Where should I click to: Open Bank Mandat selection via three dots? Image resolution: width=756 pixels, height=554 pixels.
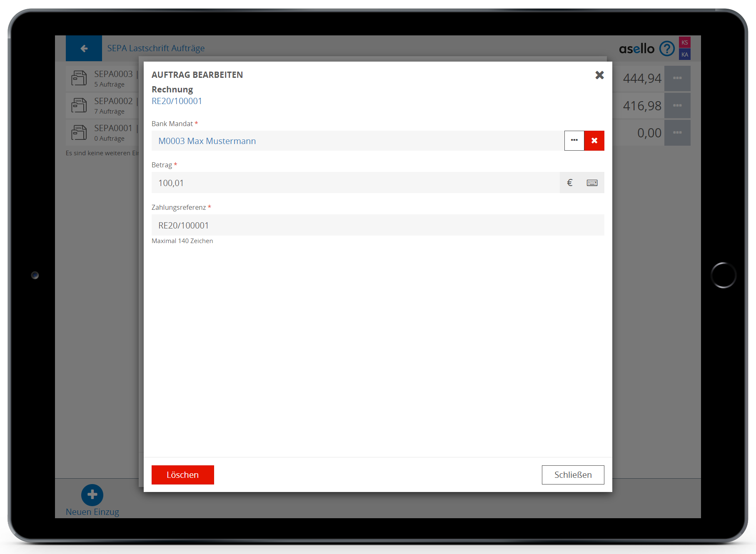click(x=574, y=141)
